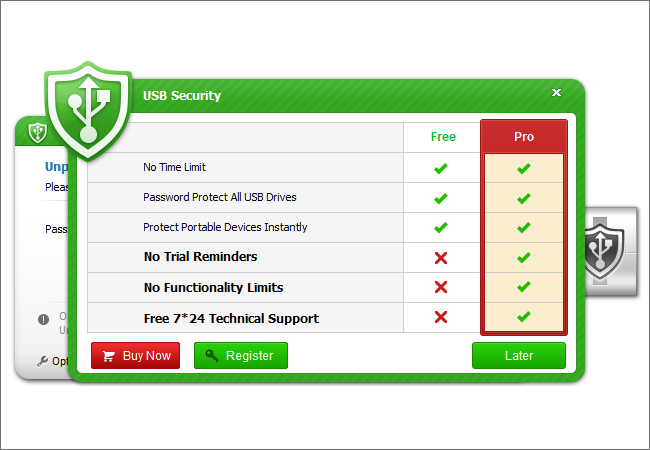Click the small shield icon in background window
This screenshot has height=450, width=650.
(38, 131)
